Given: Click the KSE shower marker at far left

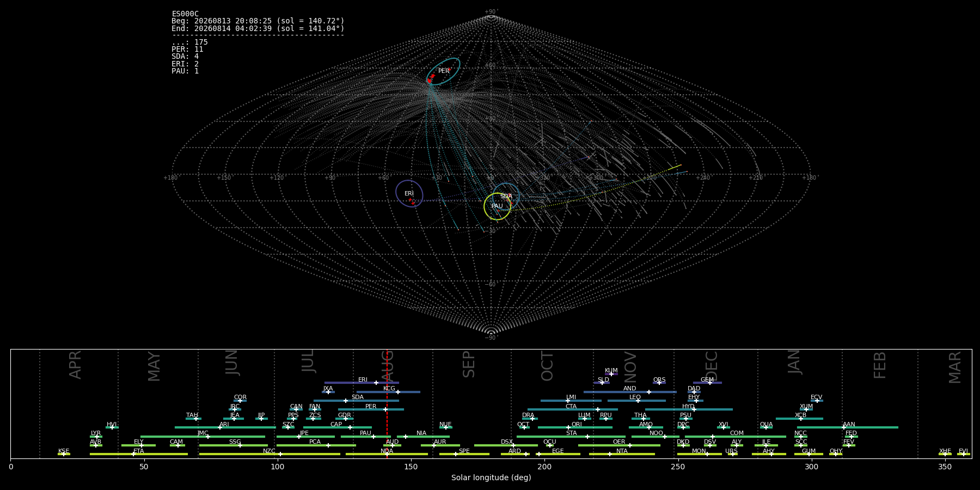Looking at the screenshot, I should [63, 454].
